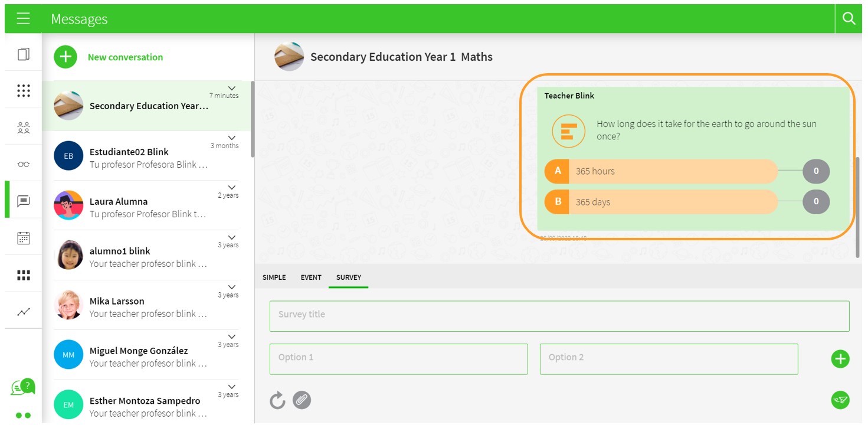Add another survey option with plus icon
868x425 pixels.
pos(840,359)
